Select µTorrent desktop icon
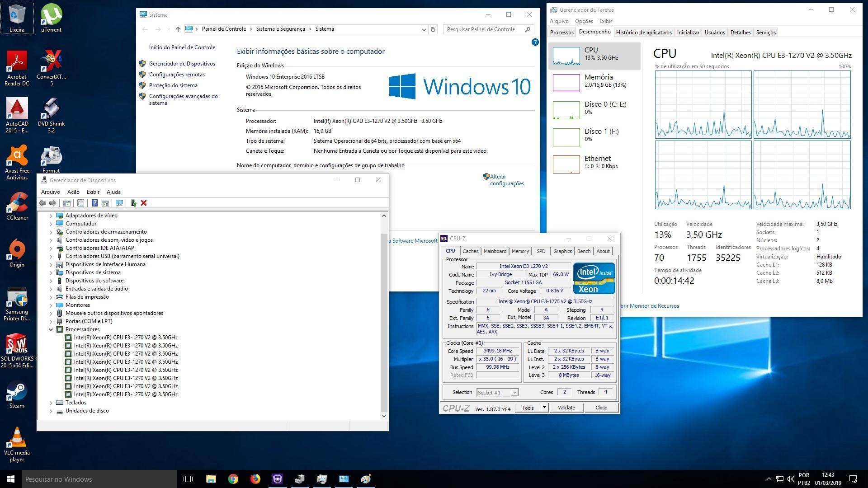 pyautogui.click(x=51, y=19)
